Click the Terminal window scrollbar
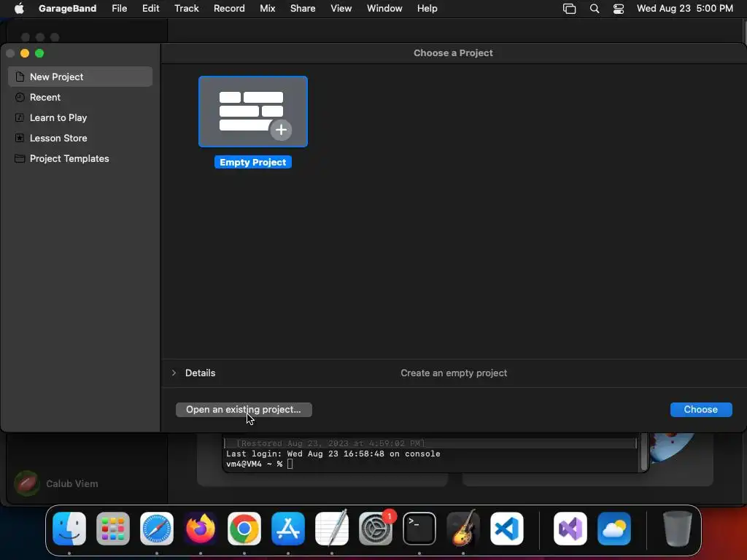This screenshot has height=560, width=747. tap(644, 451)
